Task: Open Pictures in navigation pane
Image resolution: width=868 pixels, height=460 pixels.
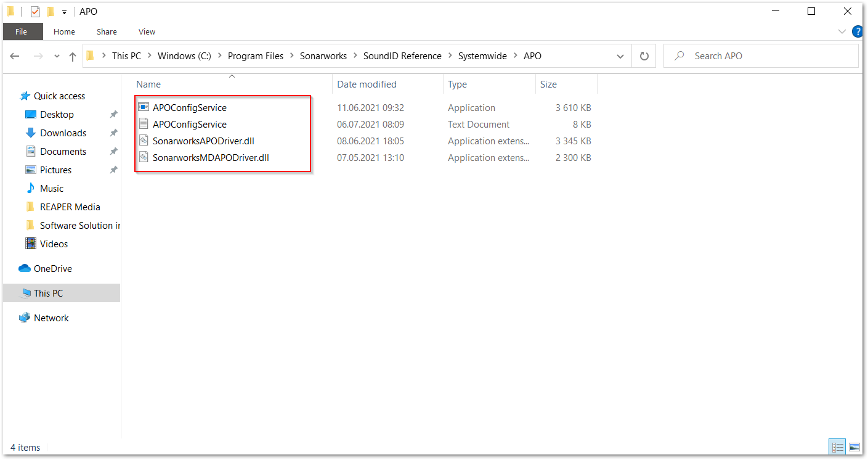Action: point(55,170)
